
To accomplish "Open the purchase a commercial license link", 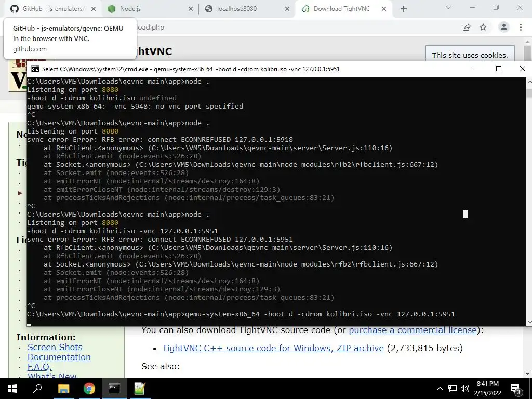I will coord(413,330).
